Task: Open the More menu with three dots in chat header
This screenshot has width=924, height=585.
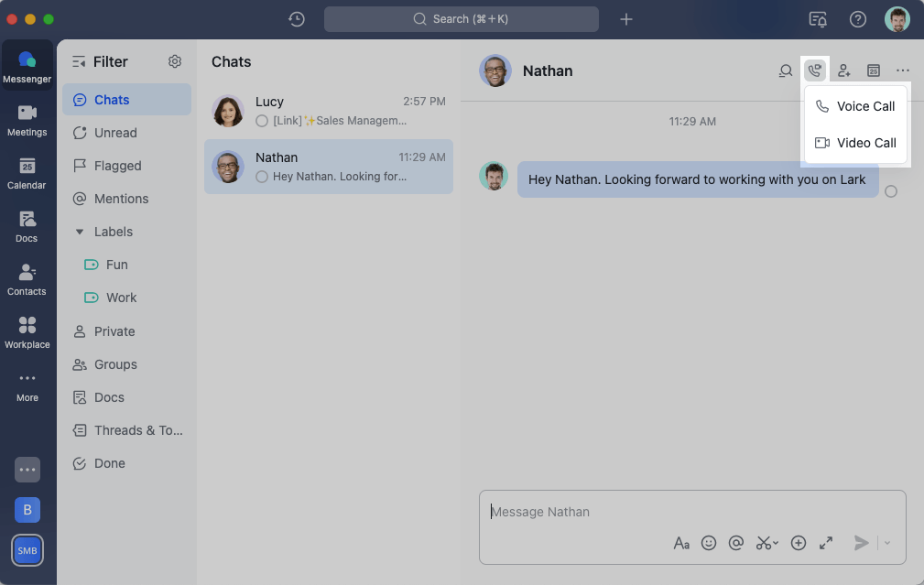Action: 903,70
